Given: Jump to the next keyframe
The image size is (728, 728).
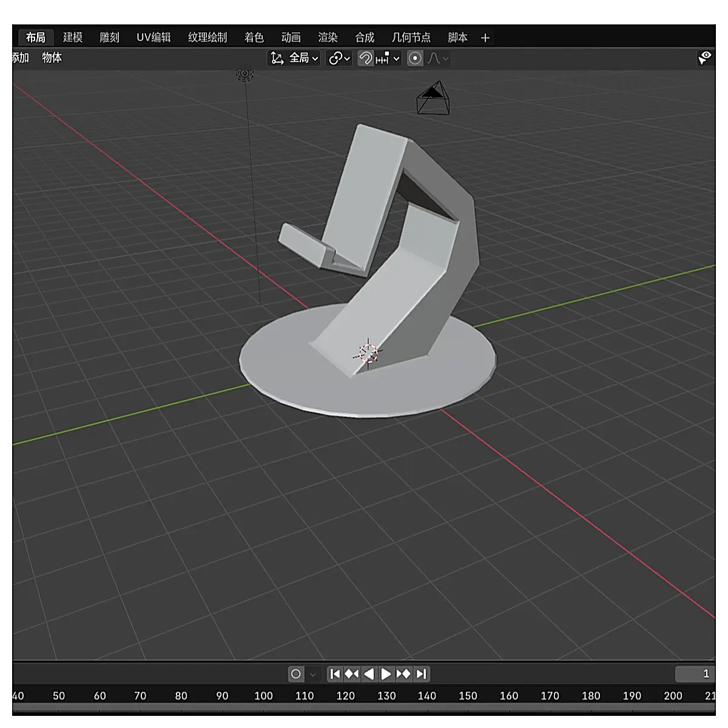Looking at the screenshot, I should click(x=403, y=674).
